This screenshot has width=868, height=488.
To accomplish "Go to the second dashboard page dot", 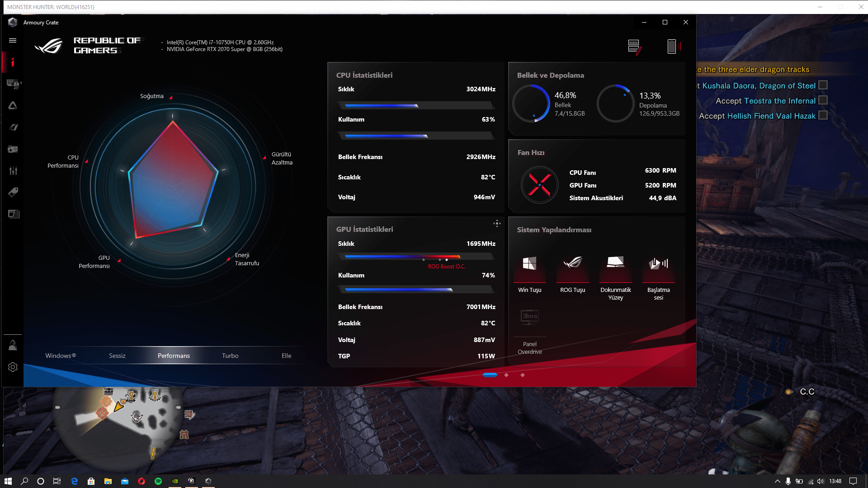I will click(506, 375).
